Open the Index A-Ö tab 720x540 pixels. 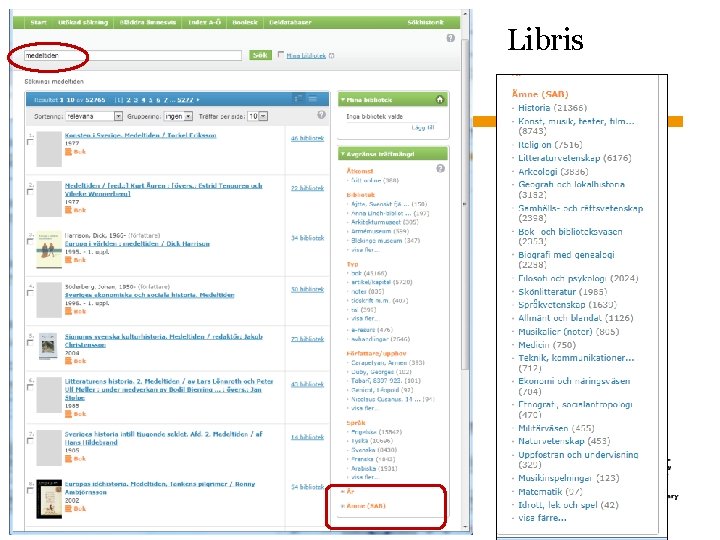[x=204, y=22]
